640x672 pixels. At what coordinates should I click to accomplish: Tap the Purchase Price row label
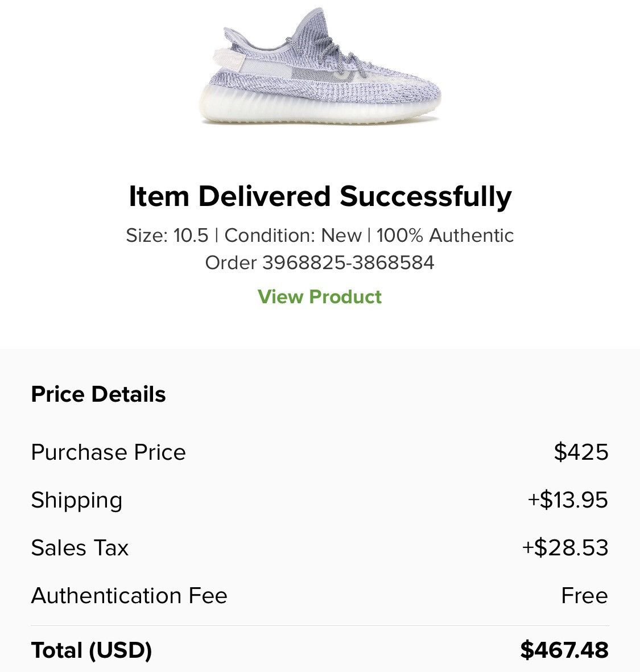pyautogui.click(x=109, y=452)
